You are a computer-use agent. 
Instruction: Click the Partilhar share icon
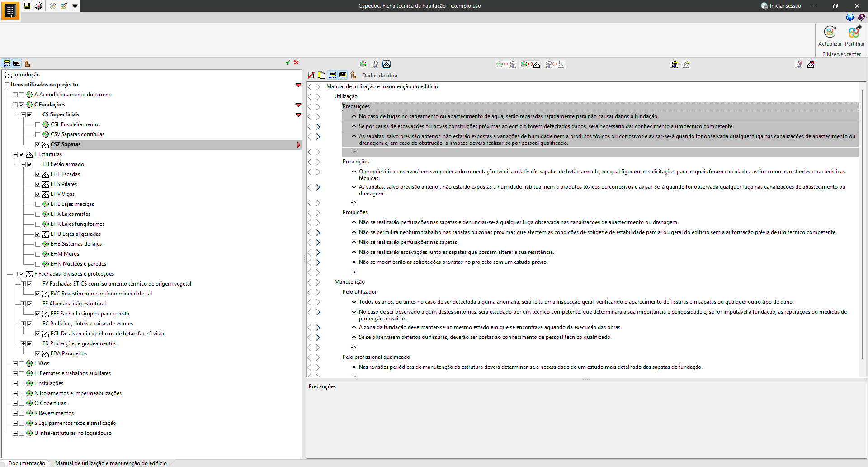(x=854, y=33)
